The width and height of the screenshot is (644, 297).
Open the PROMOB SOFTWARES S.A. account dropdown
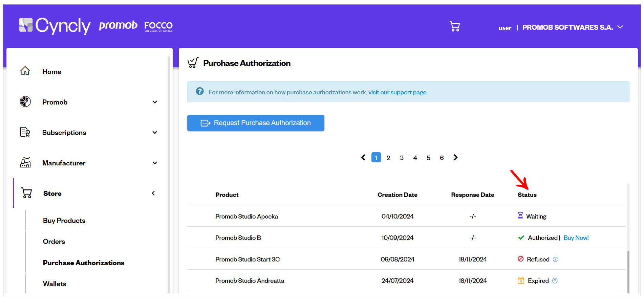coord(573,27)
